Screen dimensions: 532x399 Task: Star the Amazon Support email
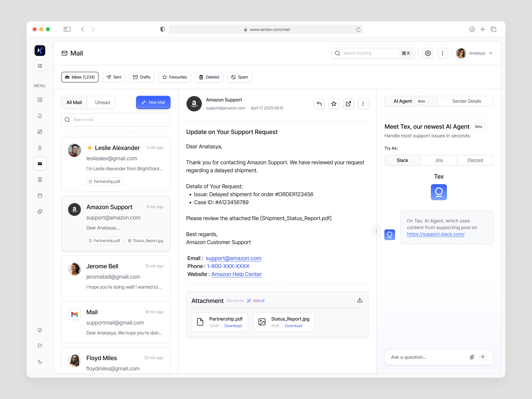coord(334,104)
